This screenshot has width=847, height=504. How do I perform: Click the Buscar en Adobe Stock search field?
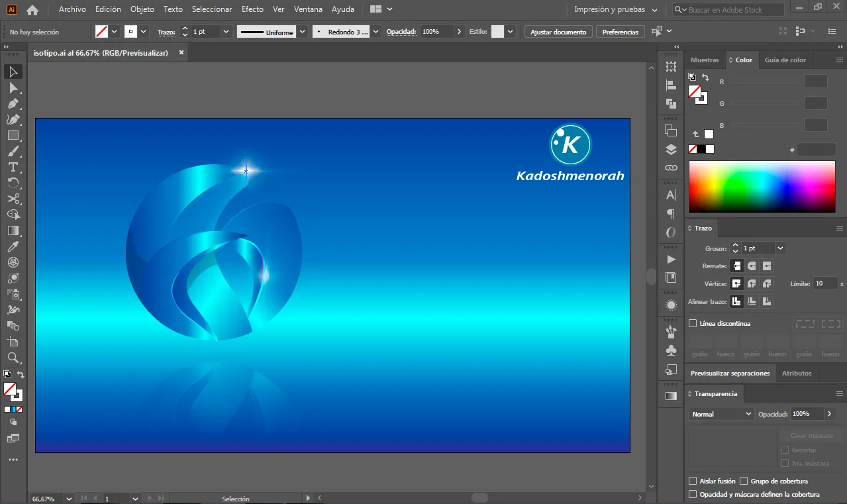point(728,10)
